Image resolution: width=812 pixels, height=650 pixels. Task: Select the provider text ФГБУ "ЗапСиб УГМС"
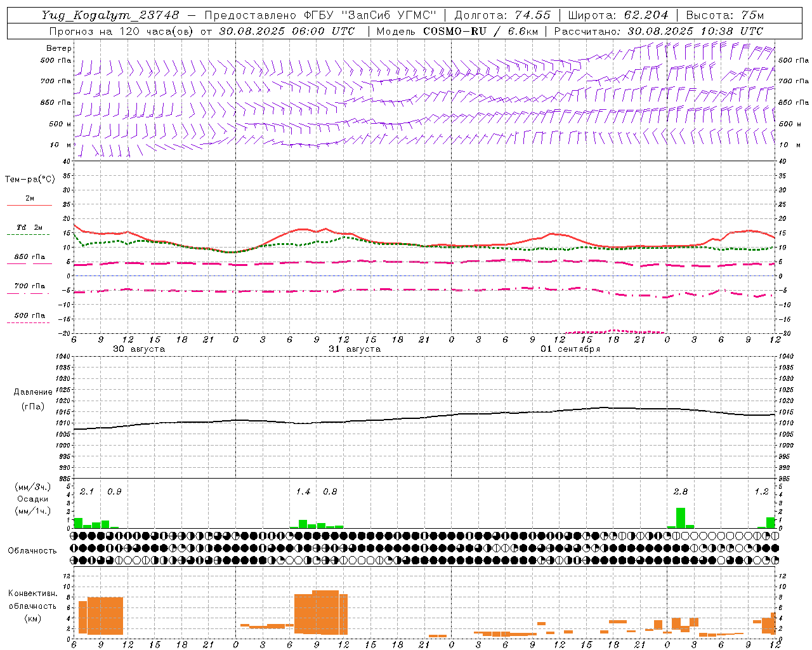[371, 15]
